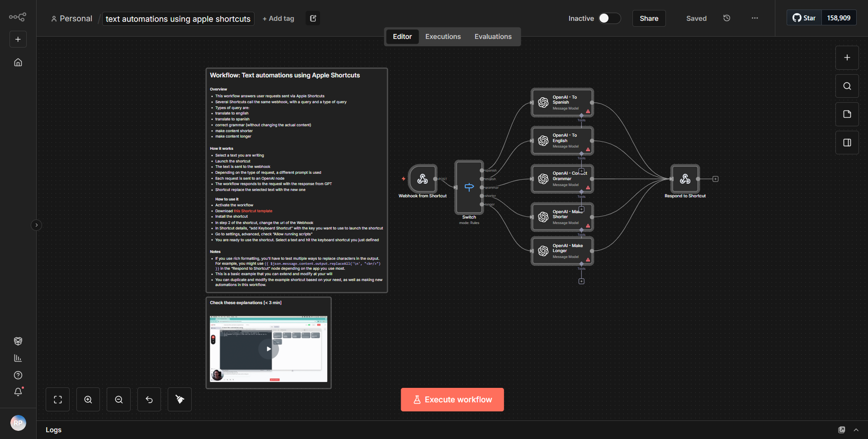Switch to the Executions tab

443,37
